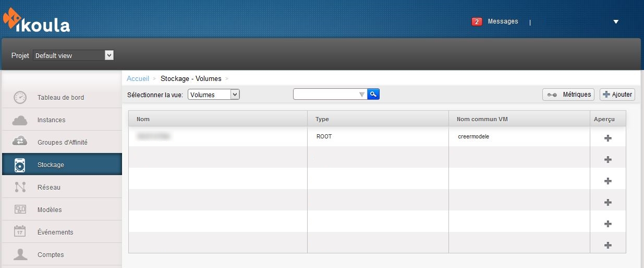Click the Aperçu column header

coord(608,119)
